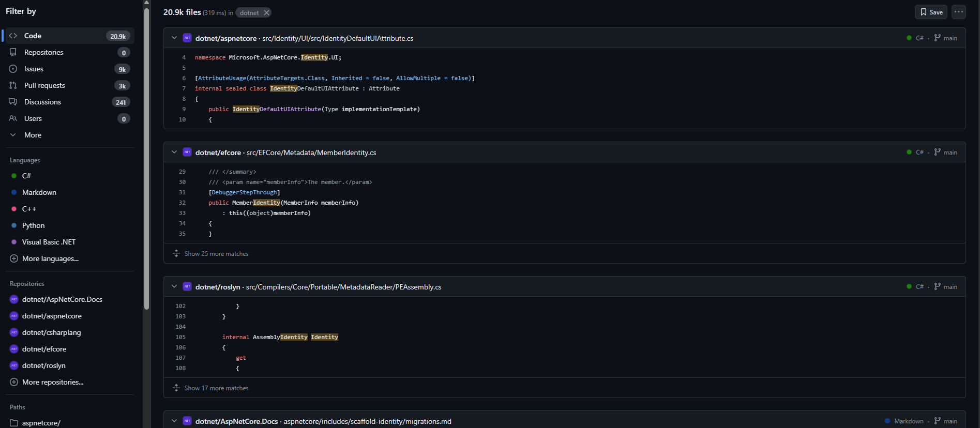Screen dimensions: 980x428
Task: Click line number 7 in IdentityDefaultUIAttribute.cs
Action: 184,88
